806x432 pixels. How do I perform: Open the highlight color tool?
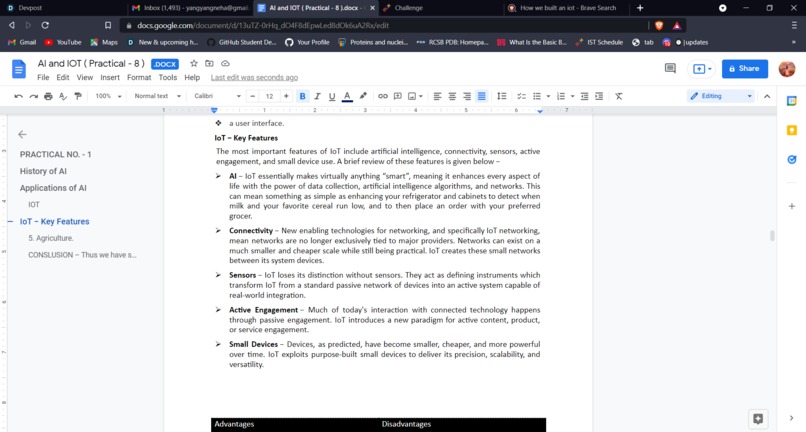coord(363,96)
